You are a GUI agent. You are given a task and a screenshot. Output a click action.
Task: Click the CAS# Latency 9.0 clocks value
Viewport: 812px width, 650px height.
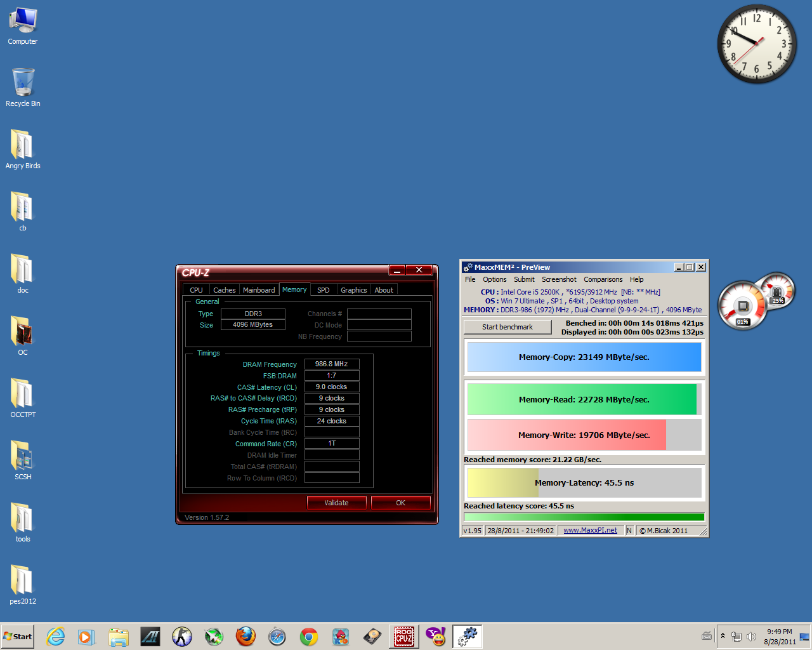332,387
